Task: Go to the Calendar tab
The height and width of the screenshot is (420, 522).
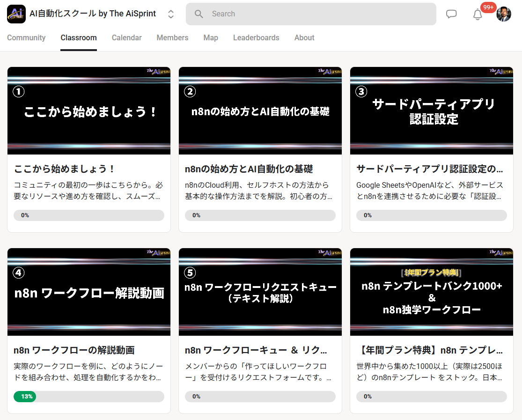Action: click(126, 37)
